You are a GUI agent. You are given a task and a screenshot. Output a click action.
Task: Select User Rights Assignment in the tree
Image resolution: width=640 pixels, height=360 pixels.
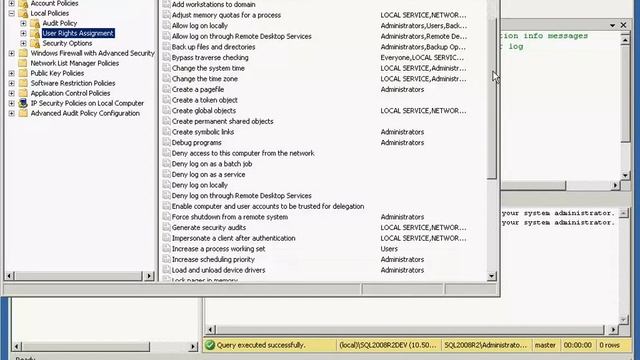(x=78, y=33)
